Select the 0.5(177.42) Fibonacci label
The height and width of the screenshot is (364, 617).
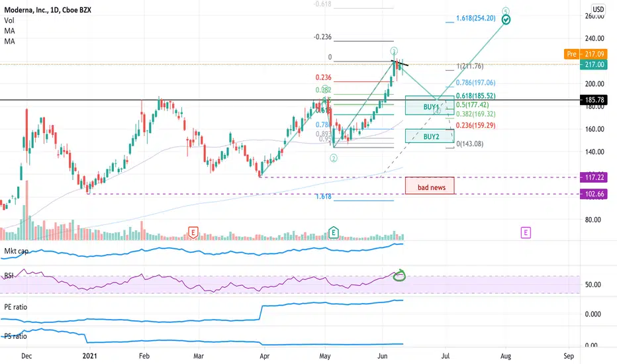(x=472, y=105)
